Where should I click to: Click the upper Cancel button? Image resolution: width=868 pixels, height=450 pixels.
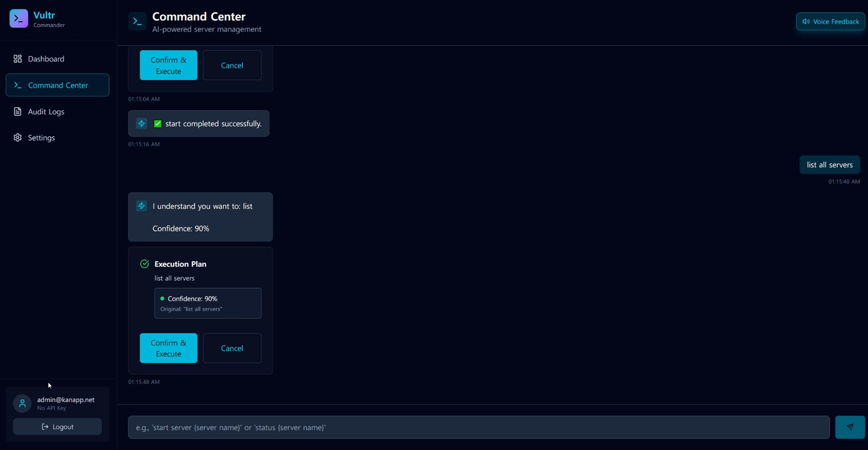[232, 65]
